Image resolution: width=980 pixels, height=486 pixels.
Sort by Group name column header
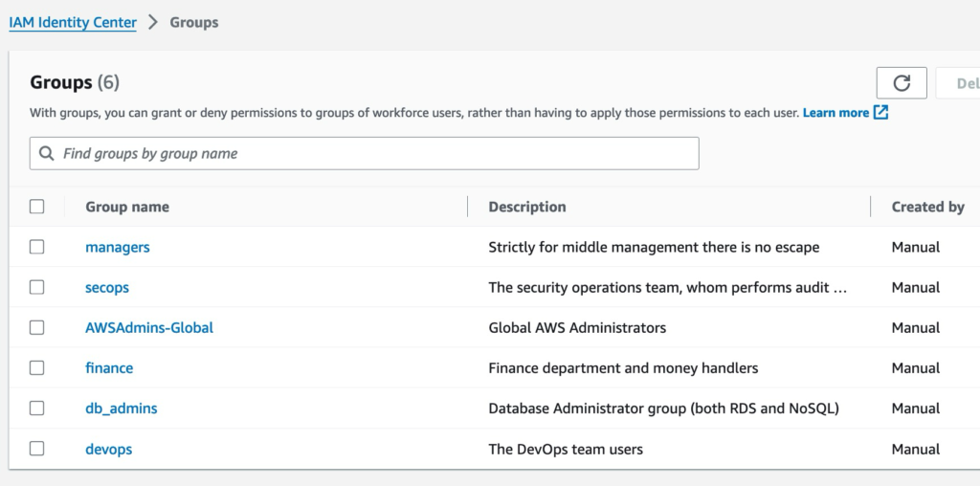127,207
